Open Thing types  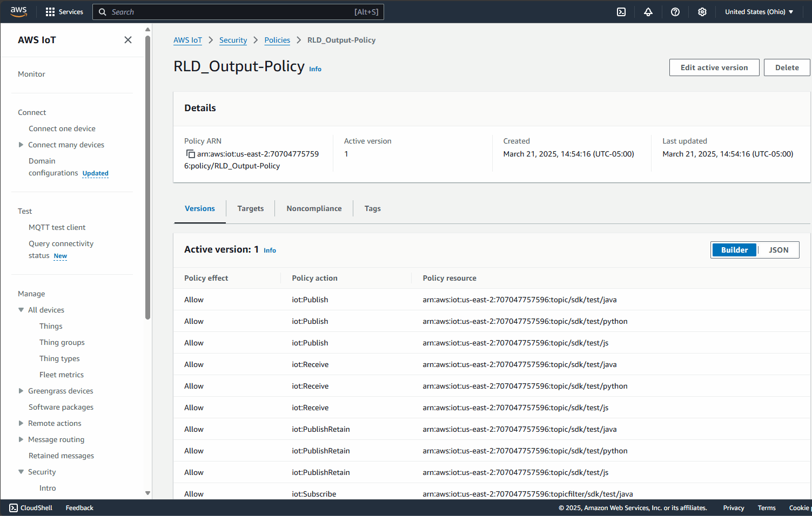59,358
